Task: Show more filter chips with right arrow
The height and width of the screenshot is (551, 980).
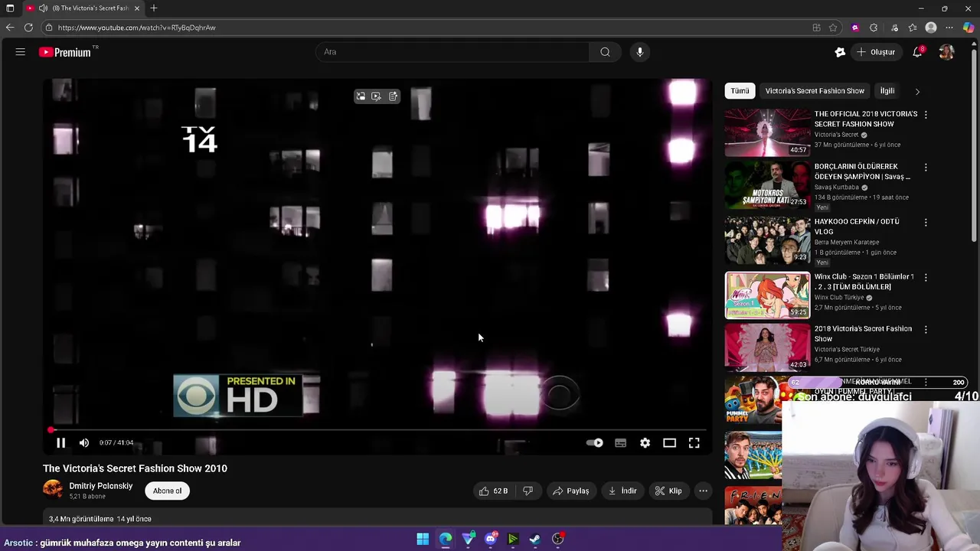Action: point(917,91)
